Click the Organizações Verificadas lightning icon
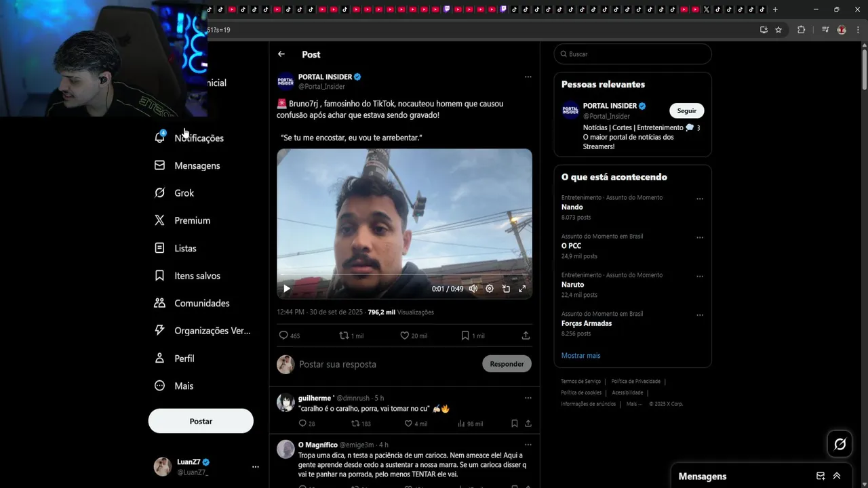Viewport: 868px width, 488px height. pyautogui.click(x=159, y=331)
